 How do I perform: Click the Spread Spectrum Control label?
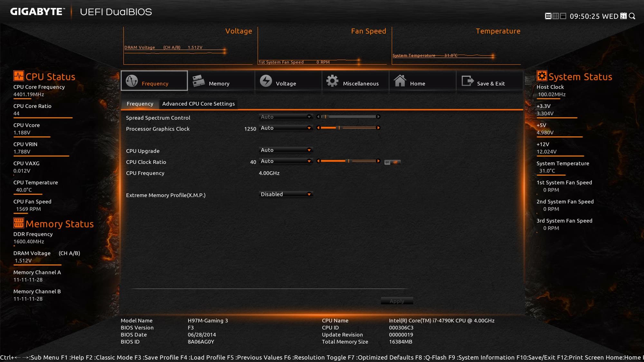click(158, 118)
